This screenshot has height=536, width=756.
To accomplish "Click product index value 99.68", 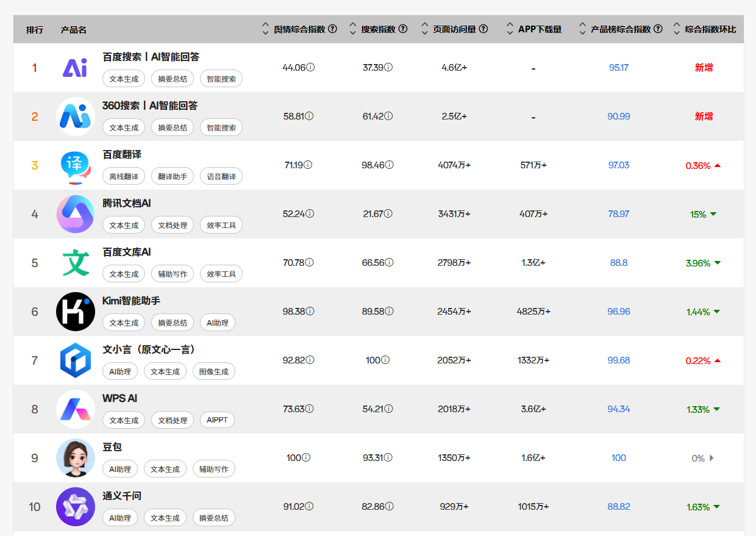I will tap(619, 360).
